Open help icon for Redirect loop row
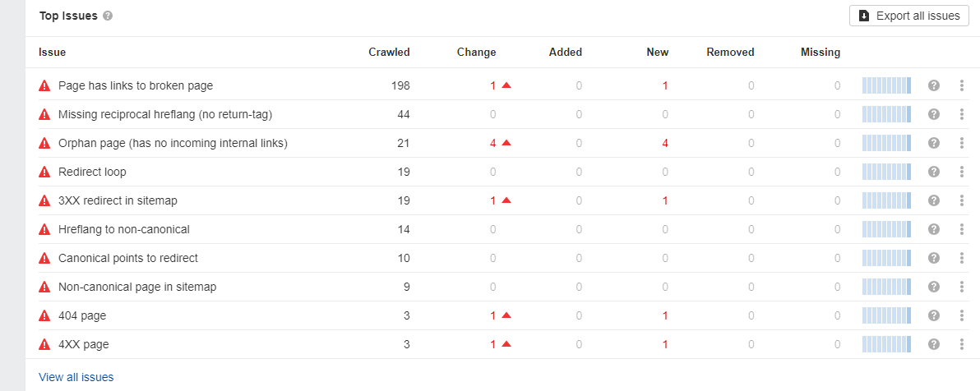This screenshot has height=391, width=980. coord(934,172)
